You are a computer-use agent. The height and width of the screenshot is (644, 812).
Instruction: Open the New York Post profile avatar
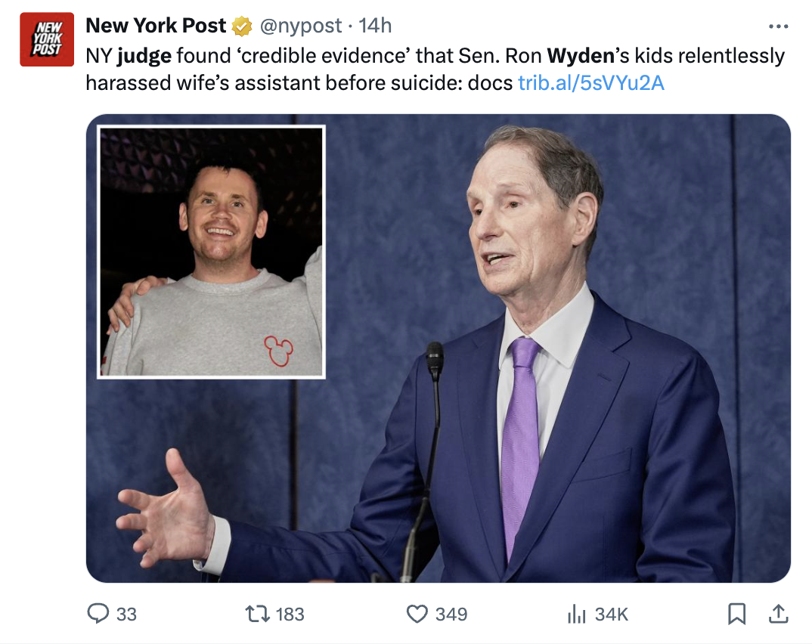[47, 40]
